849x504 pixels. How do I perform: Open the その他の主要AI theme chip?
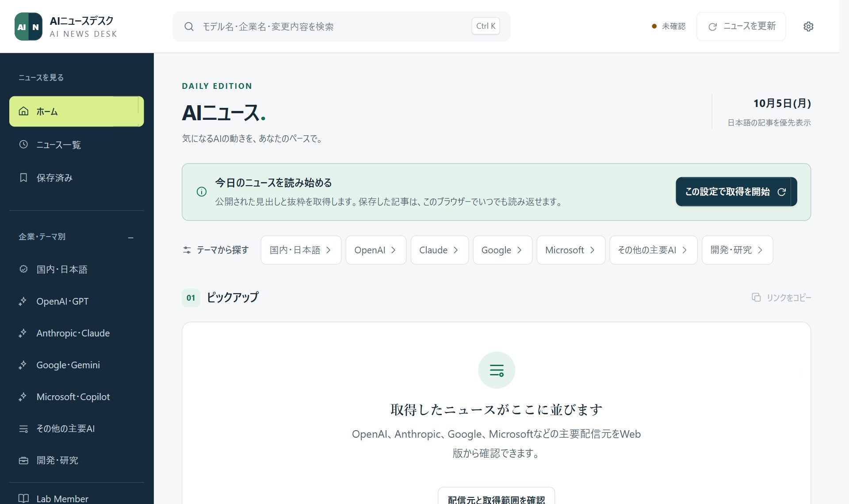(653, 250)
